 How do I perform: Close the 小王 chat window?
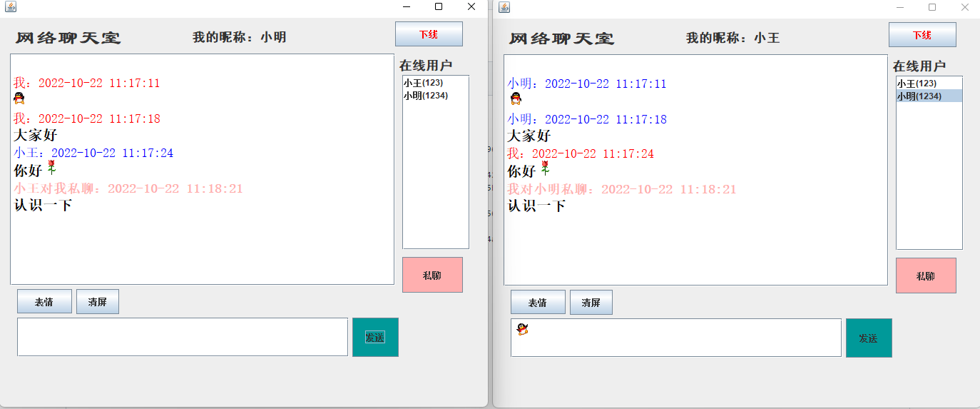(965, 7)
